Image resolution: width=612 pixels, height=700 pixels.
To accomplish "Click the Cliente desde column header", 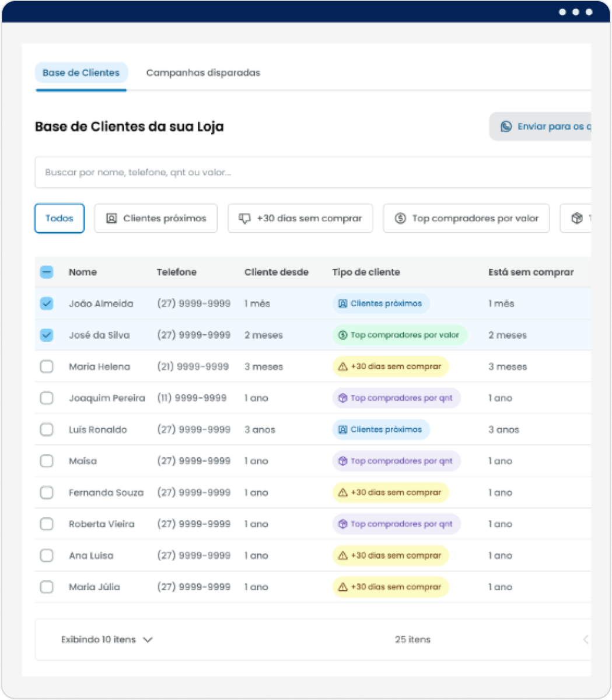I will point(277,272).
